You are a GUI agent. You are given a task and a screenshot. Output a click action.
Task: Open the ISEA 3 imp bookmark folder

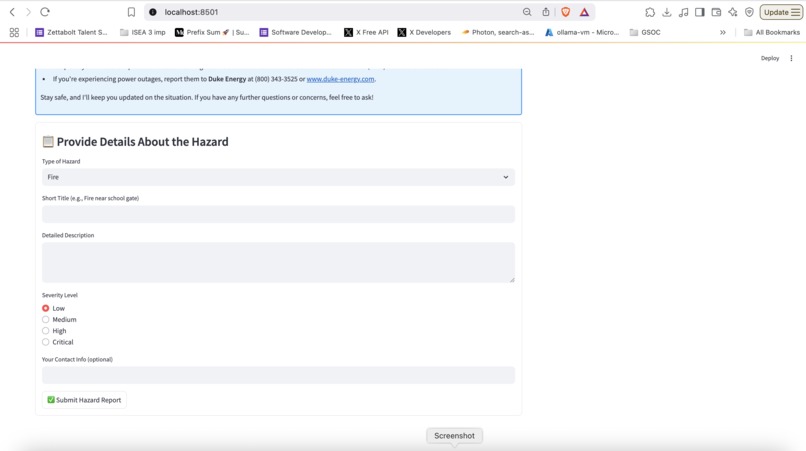[x=143, y=32]
